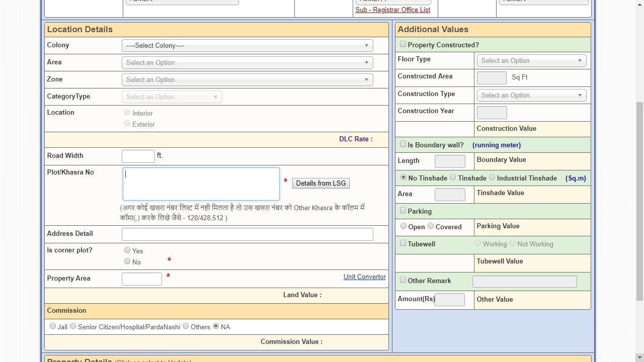
Task: Enable the Is Boundary wall checkbox
Action: click(403, 144)
